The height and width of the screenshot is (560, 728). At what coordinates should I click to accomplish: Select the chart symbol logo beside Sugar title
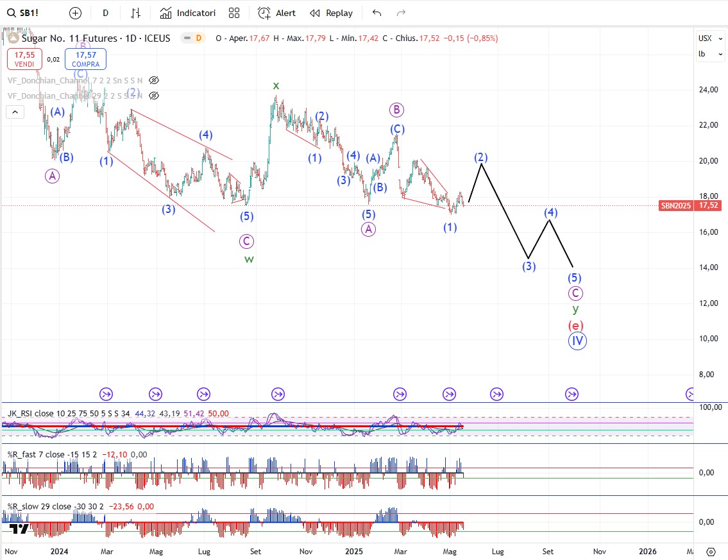tap(13, 38)
